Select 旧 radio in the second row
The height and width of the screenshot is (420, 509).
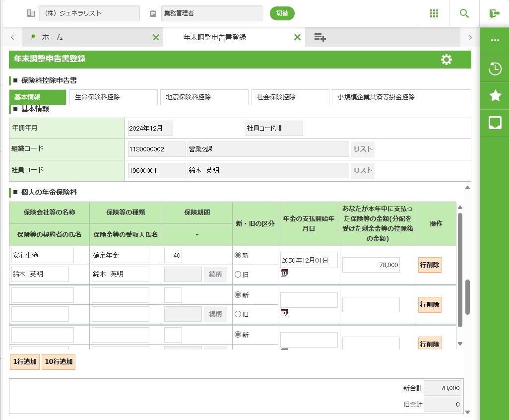coord(238,314)
